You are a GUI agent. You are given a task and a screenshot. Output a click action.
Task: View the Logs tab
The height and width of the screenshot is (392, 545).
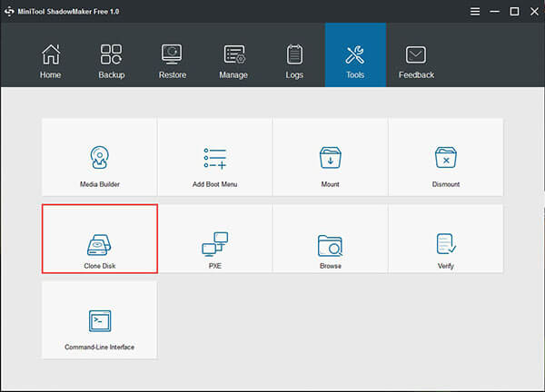[x=294, y=61]
